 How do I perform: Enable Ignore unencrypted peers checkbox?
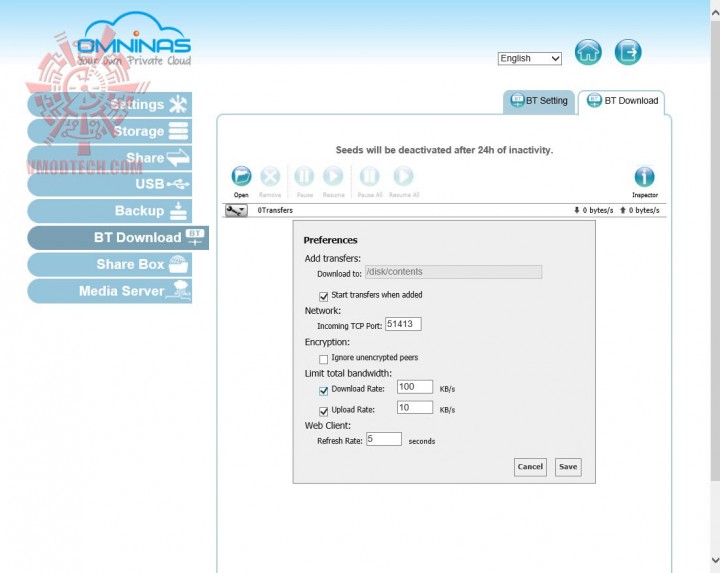pos(323,359)
